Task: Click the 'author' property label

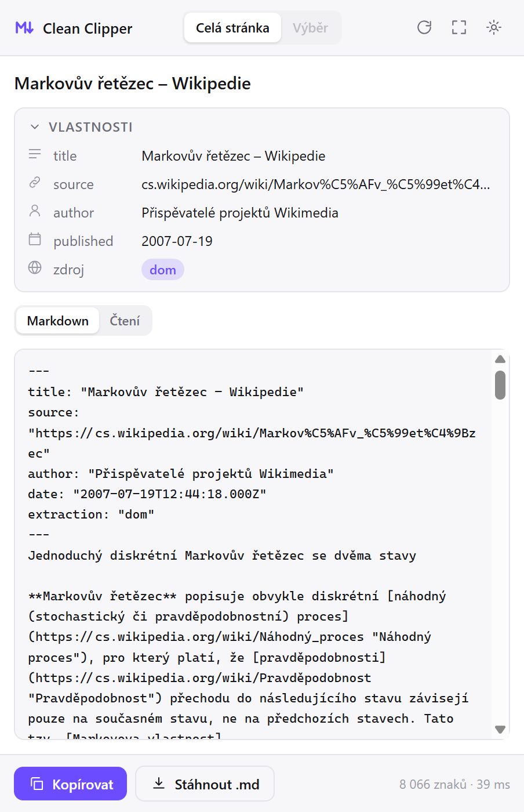Action: [x=74, y=213]
